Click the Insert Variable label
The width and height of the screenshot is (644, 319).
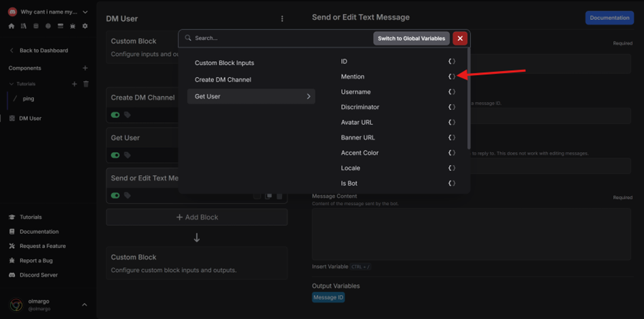330,267
